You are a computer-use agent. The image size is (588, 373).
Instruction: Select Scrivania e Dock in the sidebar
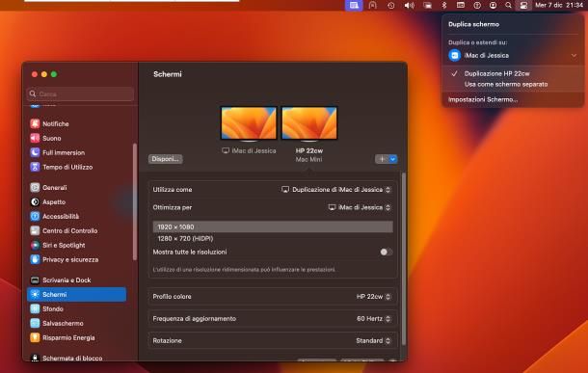click(x=76, y=280)
